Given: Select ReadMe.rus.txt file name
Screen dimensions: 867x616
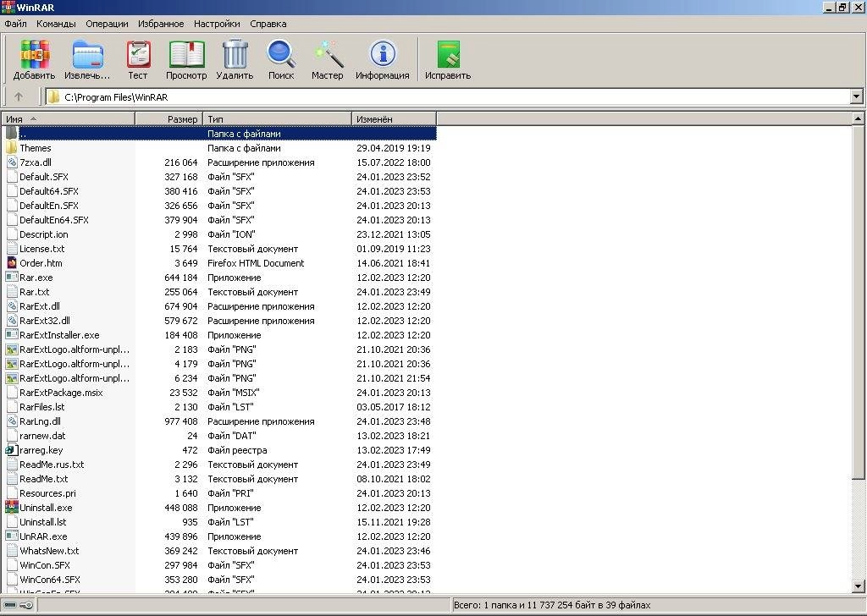Looking at the screenshot, I should (x=52, y=464).
